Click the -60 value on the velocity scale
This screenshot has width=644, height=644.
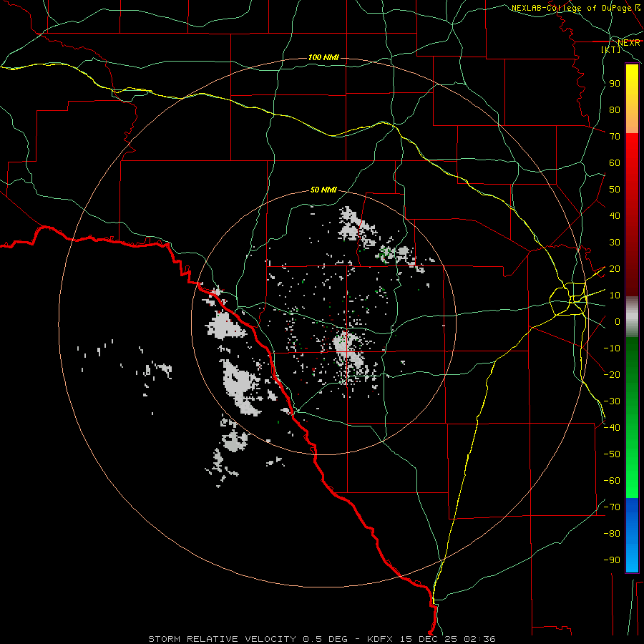(x=612, y=481)
